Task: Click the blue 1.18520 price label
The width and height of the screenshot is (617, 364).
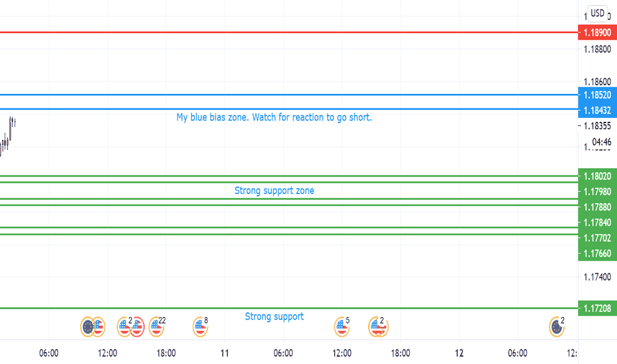Action: pos(597,95)
